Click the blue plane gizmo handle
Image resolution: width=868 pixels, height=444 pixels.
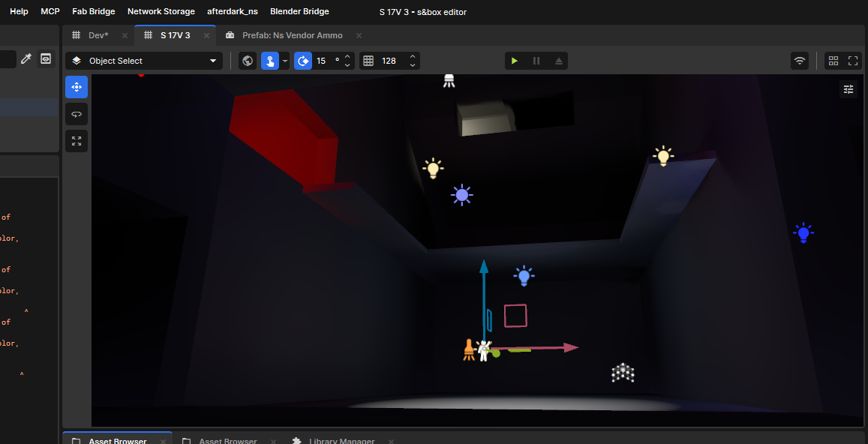coord(490,321)
